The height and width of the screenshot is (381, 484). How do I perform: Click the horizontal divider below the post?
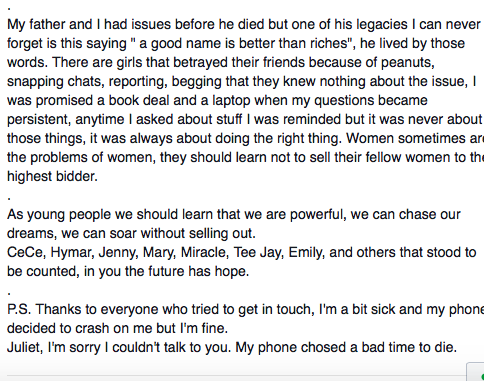click(237, 376)
